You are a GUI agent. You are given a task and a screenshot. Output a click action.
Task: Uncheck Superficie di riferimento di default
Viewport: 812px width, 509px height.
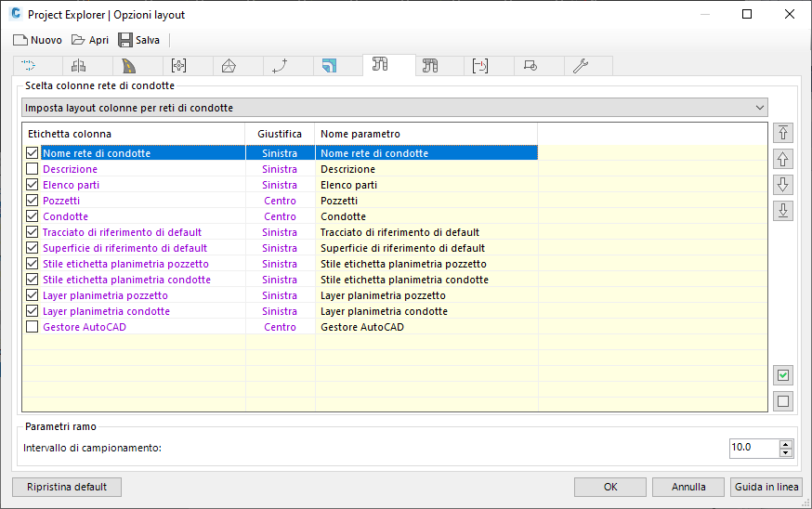pos(33,247)
